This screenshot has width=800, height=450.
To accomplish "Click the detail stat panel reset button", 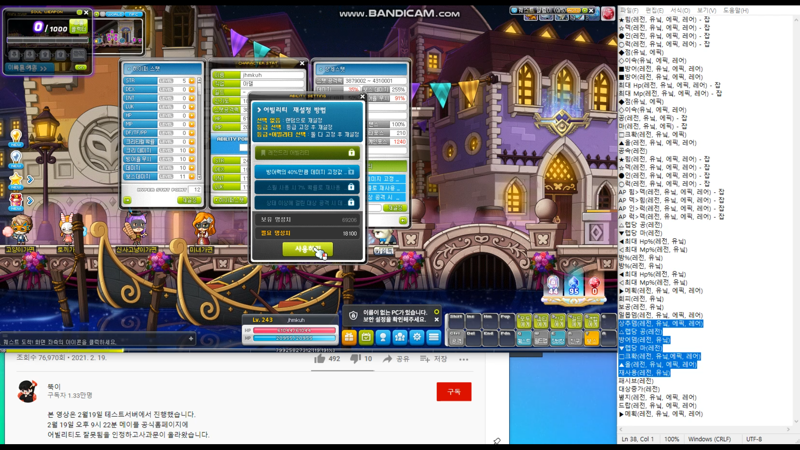I will pyautogui.click(x=395, y=208).
